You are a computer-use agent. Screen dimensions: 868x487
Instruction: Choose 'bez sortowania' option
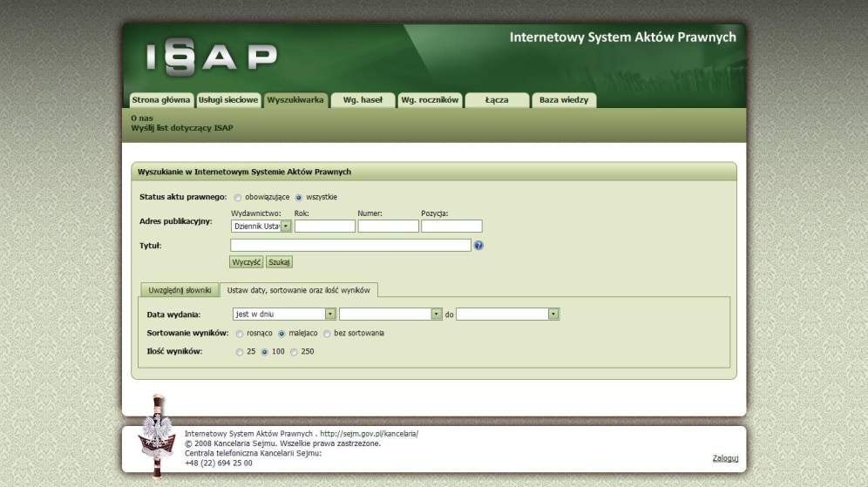(x=327, y=334)
